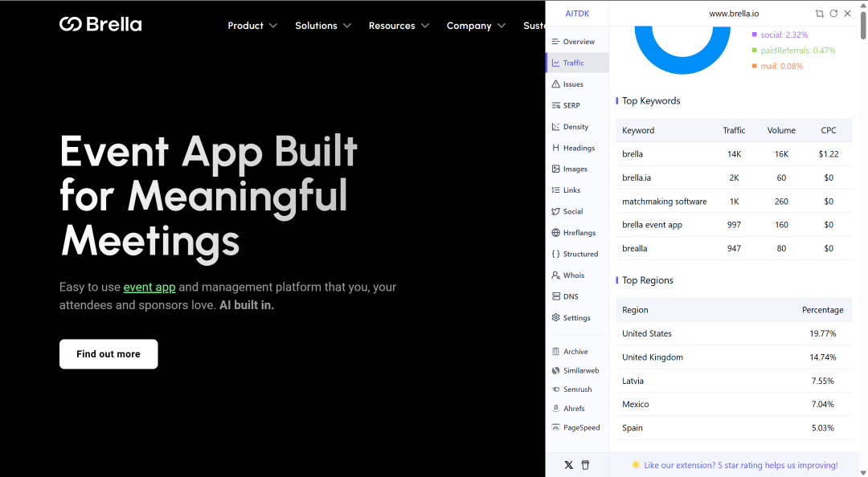Open the Whois lookup icon

(x=556, y=275)
